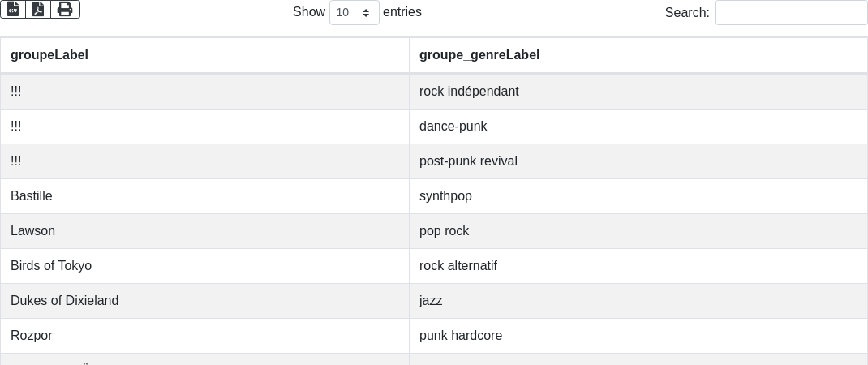
Task: Click the Search input field
Action: (x=791, y=12)
